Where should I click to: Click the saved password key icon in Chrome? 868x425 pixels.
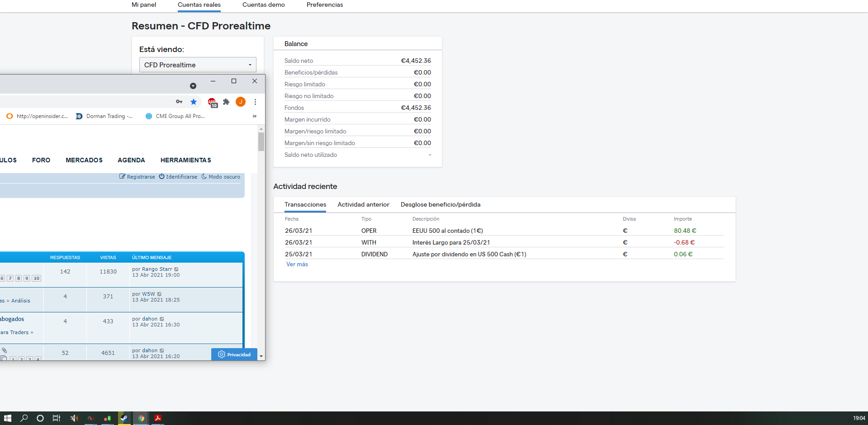click(179, 102)
